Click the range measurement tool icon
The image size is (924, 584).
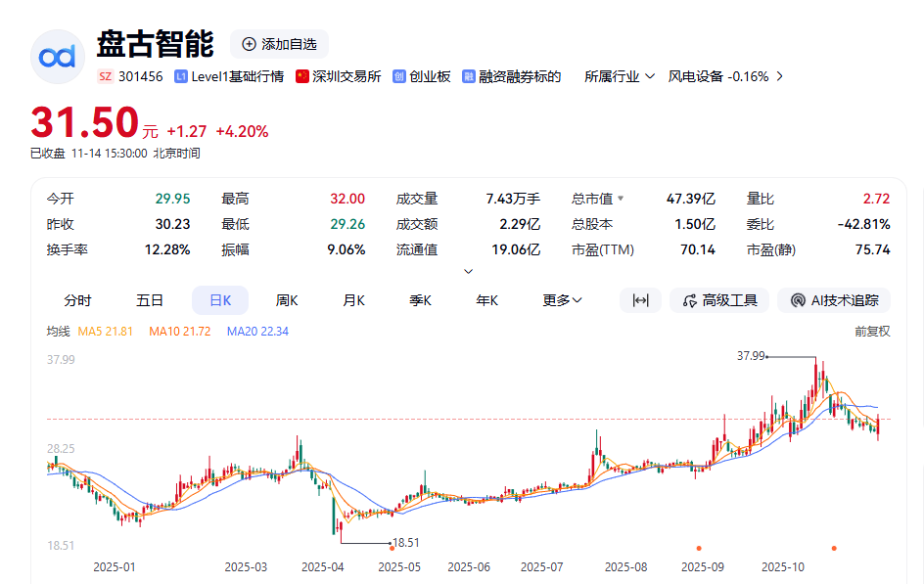(x=640, y=300)
